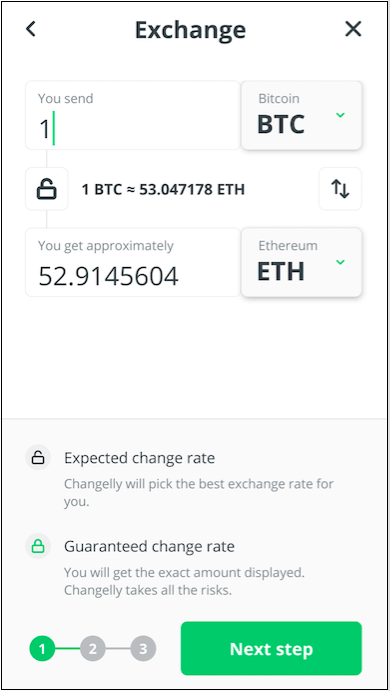Click the Exchange title heading

190,30
